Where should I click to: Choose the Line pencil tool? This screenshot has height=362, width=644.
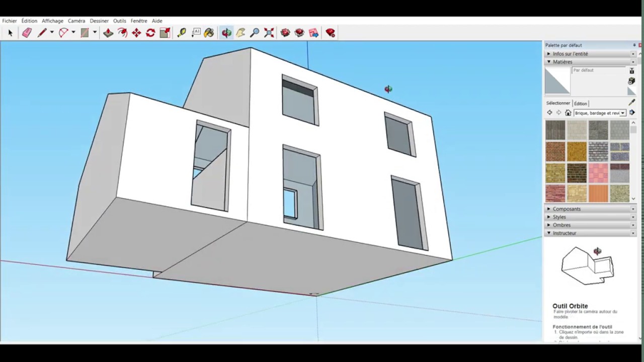coord(42,33)
